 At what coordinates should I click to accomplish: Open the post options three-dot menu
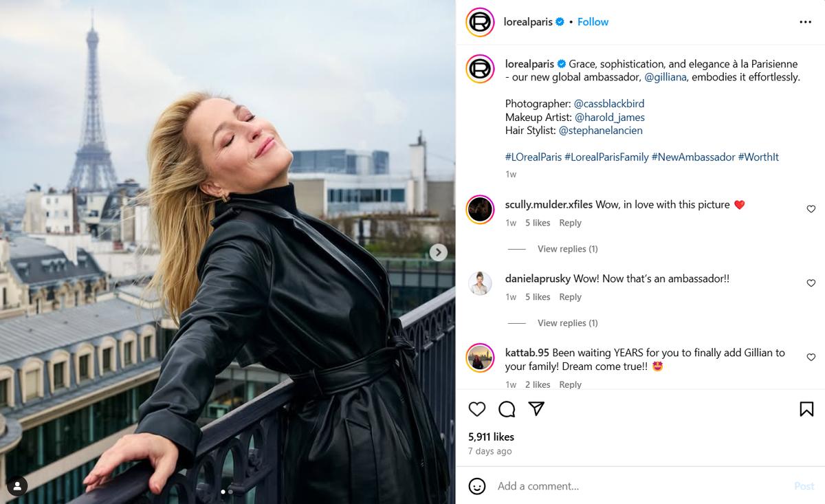pyautogui.click(x=805, y=22)
